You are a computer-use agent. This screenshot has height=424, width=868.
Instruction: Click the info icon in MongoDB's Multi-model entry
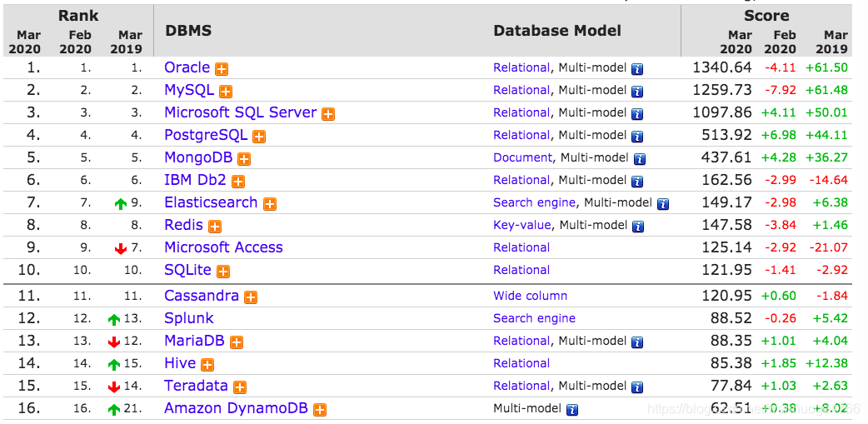(640, 159)
